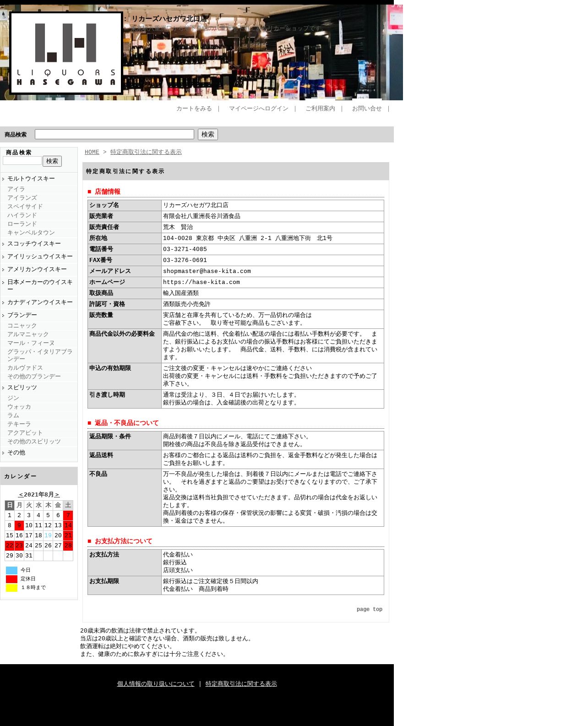588x726 pixels.
Task: Open アルマニャック subcategory
Action: pos(28,334)
